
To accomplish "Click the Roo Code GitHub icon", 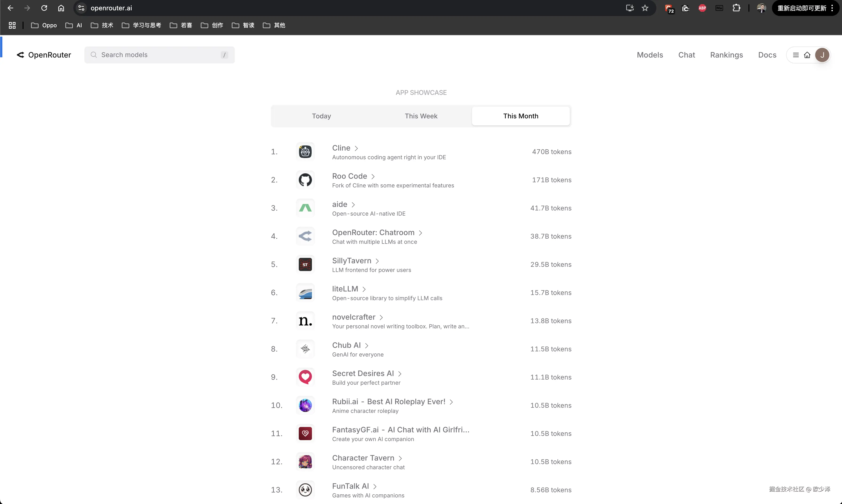I will (x=305, y=180).
